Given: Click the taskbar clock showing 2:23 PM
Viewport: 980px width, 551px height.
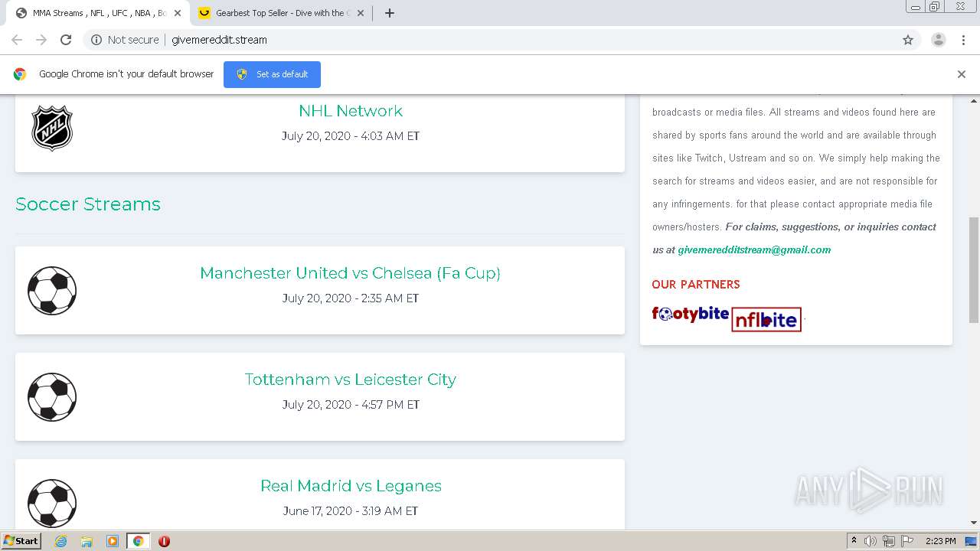Looking at the screenshot, I should click(940, 541).
